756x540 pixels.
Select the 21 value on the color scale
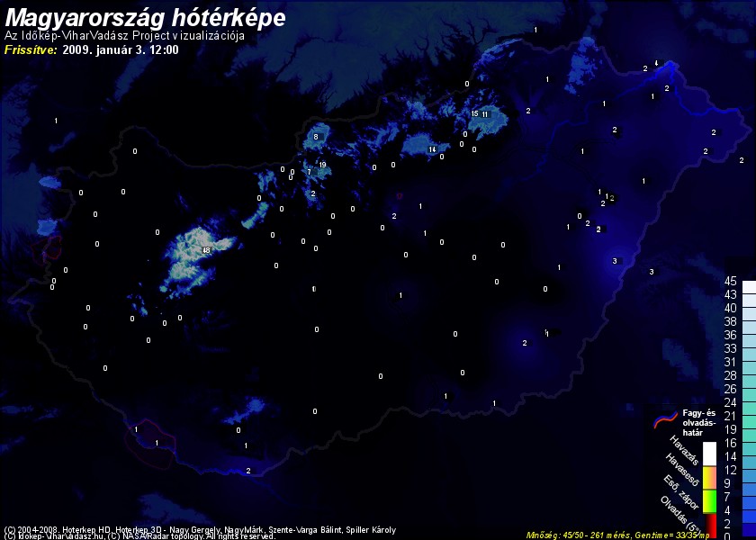731,416
